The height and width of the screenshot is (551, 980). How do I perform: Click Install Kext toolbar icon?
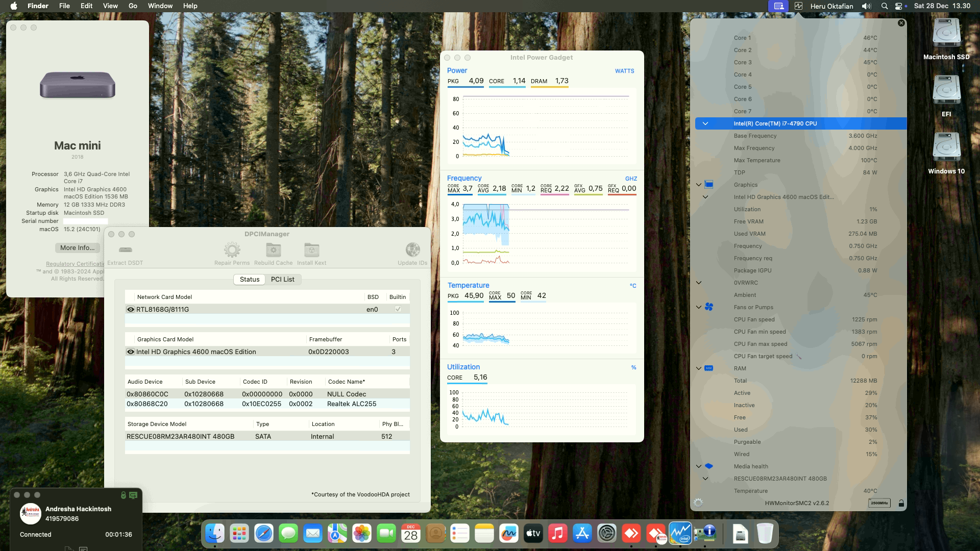pos(311,249)
